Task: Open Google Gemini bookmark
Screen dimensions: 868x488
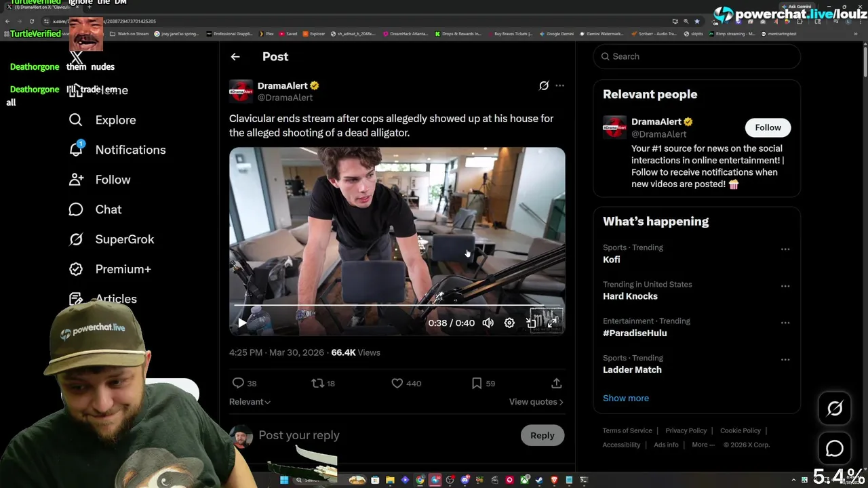Action: tap(557, 34)
